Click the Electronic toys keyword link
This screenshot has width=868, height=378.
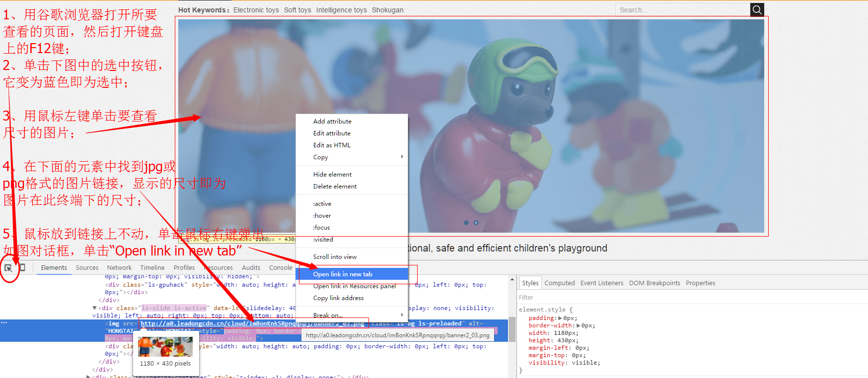pyautogui.click(x=256, y=10)
